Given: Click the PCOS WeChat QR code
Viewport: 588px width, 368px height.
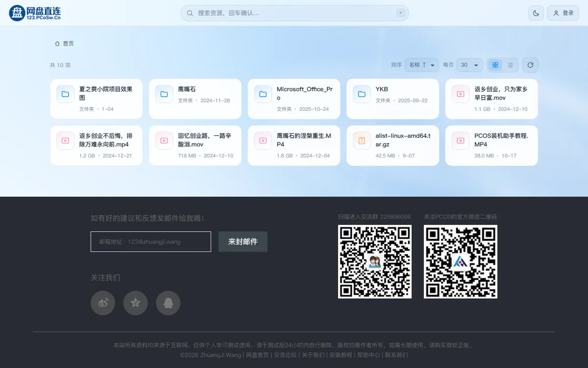Looking at the screenshot, I should tap(461, 262).
